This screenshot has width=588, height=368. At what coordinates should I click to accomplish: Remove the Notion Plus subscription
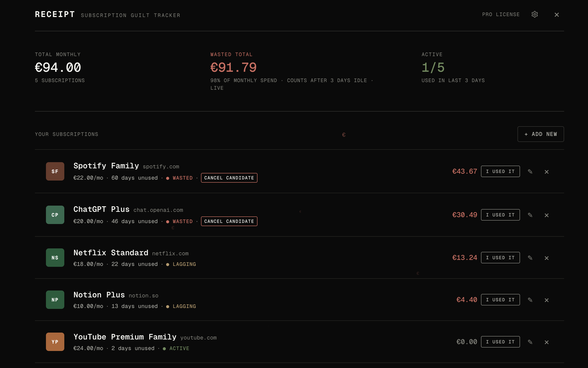547,300
